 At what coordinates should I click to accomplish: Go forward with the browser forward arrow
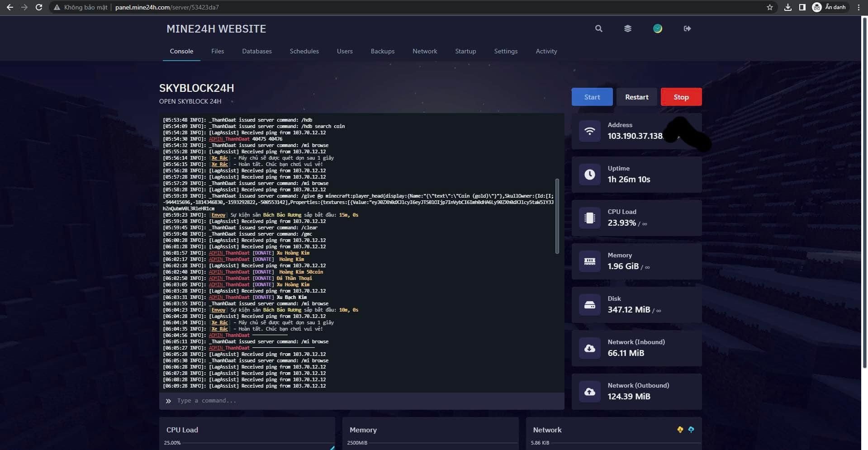pos(24,7)
